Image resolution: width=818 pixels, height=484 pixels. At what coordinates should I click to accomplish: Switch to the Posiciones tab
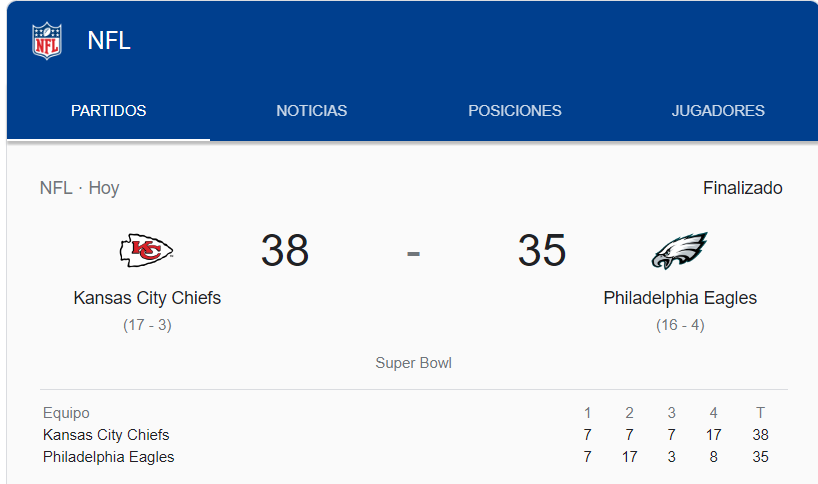point(515,111)
